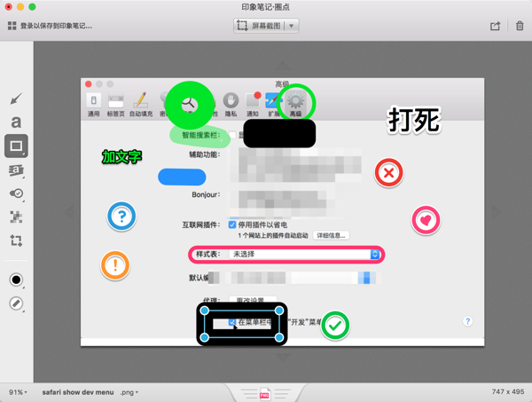Click the 747 x 495 dimensions text

point(508,391)
